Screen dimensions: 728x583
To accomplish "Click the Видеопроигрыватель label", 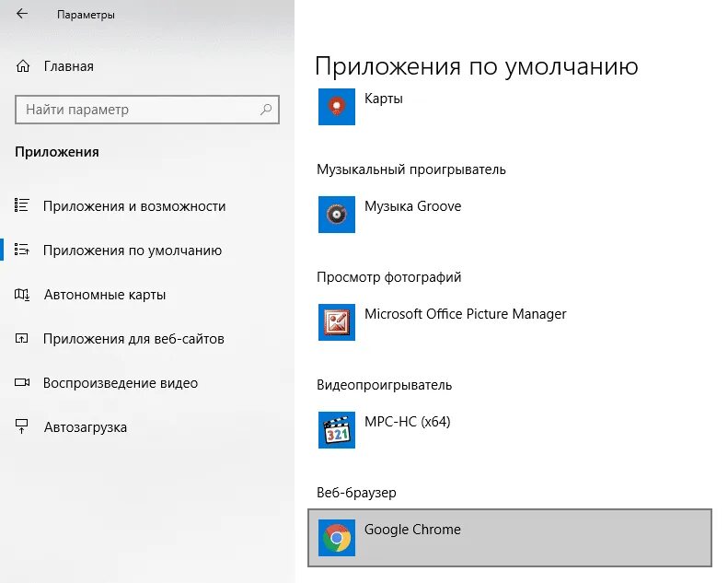I will pyautogui.click(x=384, y=385).
